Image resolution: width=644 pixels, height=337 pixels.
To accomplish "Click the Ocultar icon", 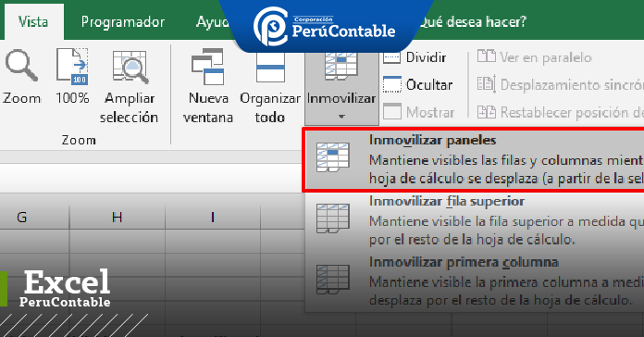I will [391, 84].
